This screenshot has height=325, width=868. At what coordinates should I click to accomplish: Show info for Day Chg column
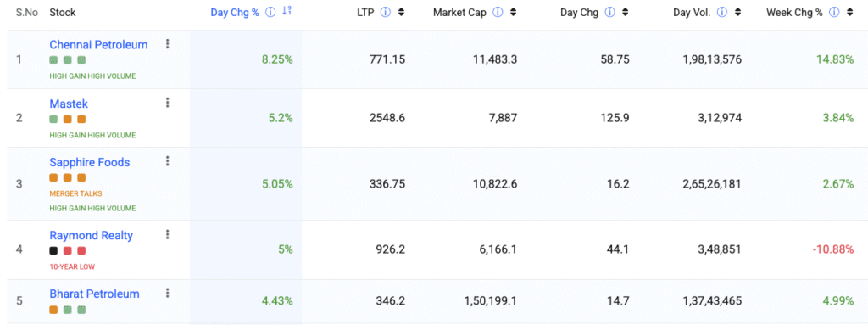610,13
